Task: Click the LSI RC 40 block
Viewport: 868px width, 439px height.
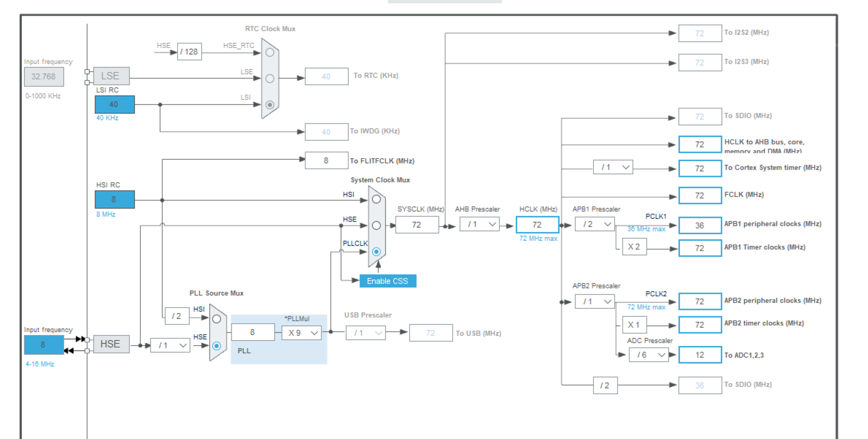Action: coord(115,105)
